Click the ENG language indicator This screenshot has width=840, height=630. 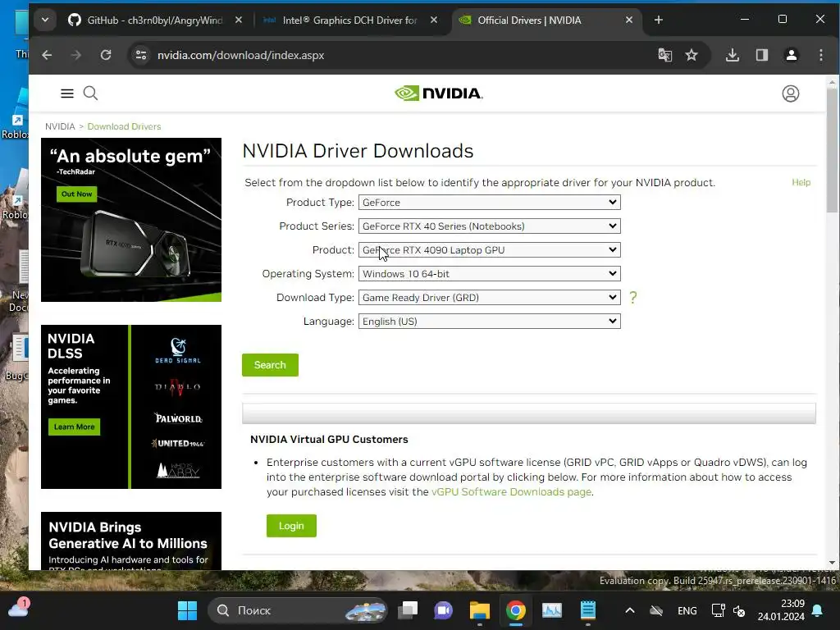pyautogui.click(x=687, y=610)
